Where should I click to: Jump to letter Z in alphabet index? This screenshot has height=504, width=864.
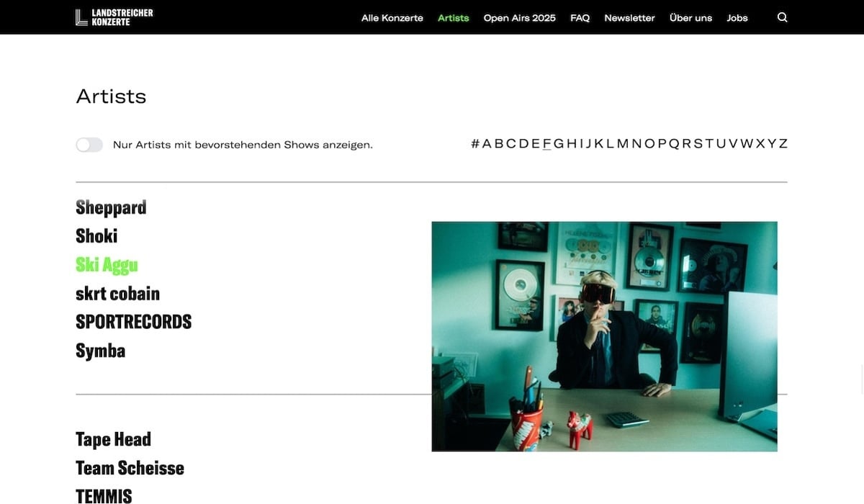(783, 143)
